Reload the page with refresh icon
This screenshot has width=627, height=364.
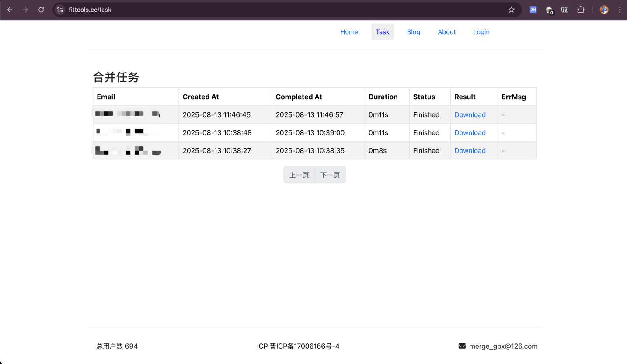click(x=41, y=10)
